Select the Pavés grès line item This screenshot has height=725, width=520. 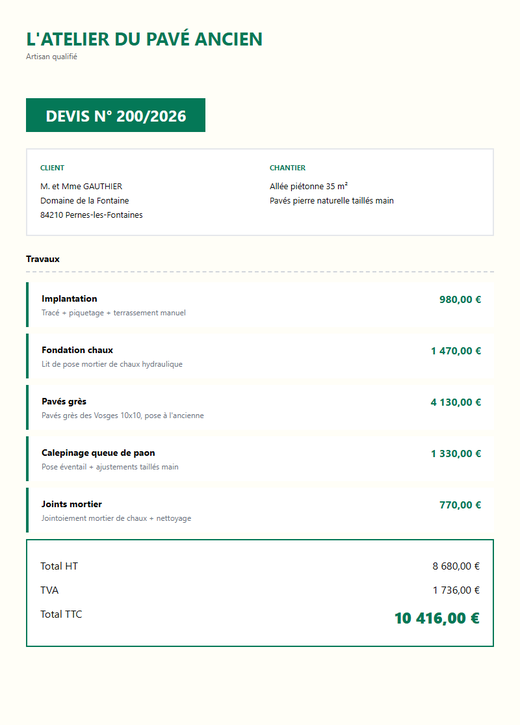click(260, 408)
